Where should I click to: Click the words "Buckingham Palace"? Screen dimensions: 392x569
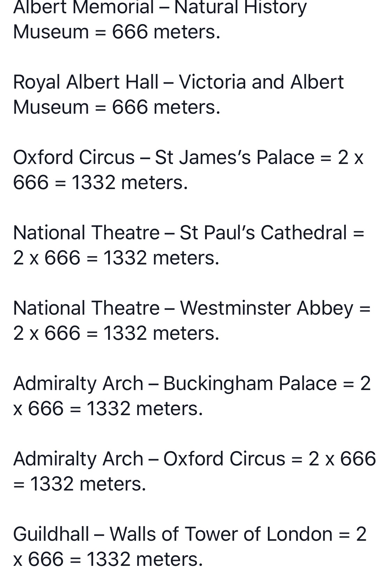click(250, 383)
